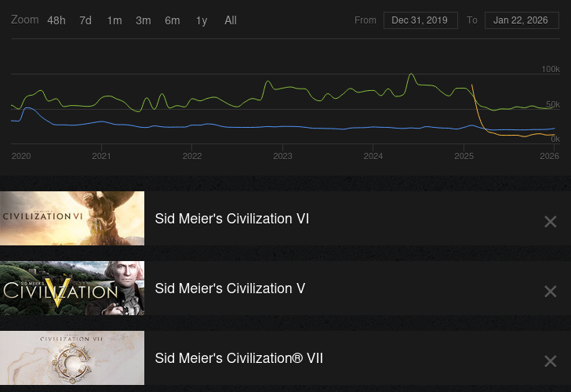The image size is (571, 392).
Task: Click the 2024 x-axis label
Action: (373, 156)
